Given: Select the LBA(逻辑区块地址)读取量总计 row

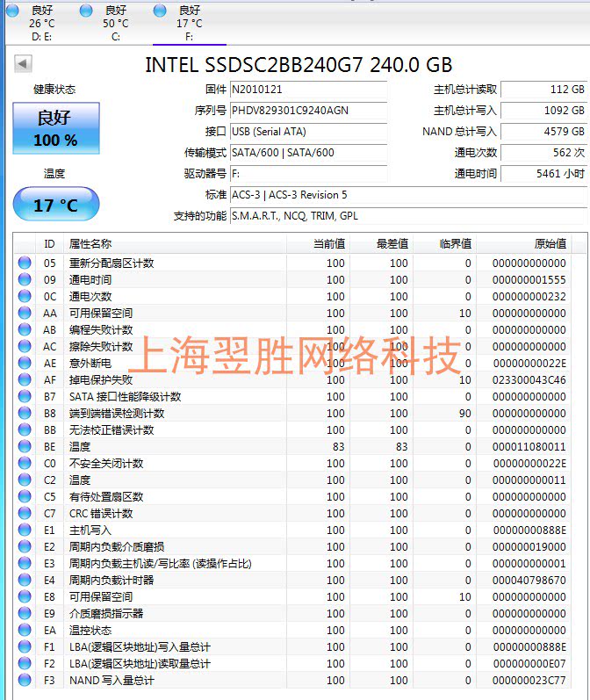Looking at the screenshot, I should click(292, 663).
